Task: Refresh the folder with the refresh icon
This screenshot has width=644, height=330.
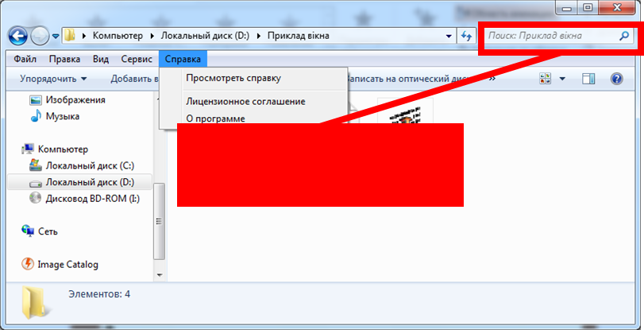Action: (x=466, y=37)
